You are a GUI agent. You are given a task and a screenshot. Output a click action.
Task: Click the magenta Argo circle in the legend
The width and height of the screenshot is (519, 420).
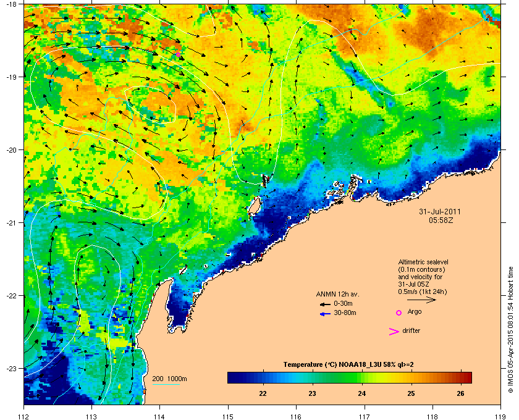[x=399, y=313]
